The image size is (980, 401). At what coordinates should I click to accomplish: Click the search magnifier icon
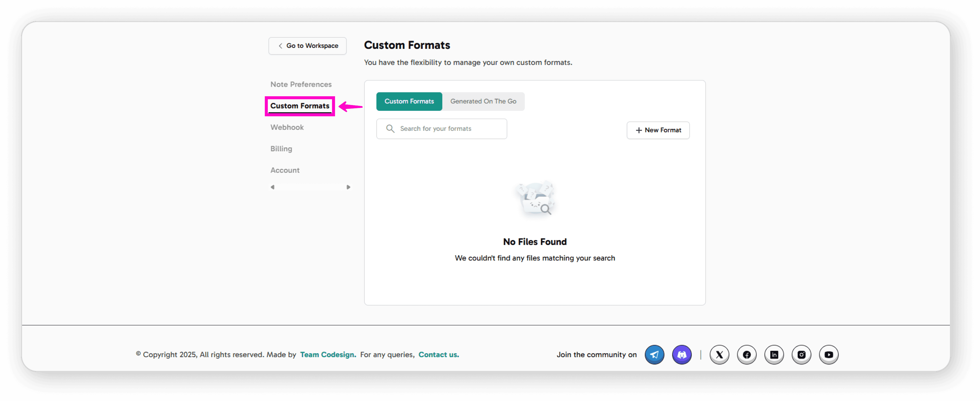coord(390,129)
